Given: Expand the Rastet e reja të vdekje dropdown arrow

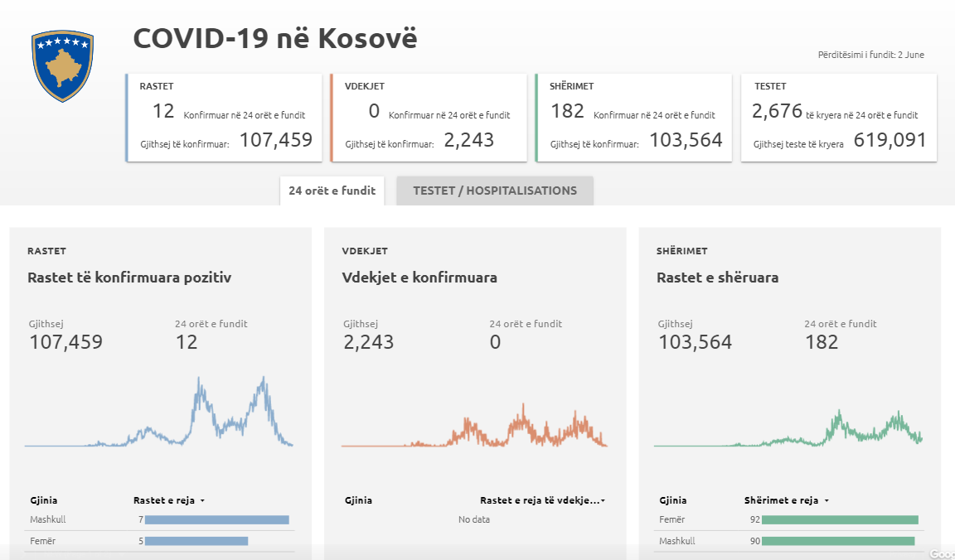Looking at the screenshot, I should click(x=603, y=500).
